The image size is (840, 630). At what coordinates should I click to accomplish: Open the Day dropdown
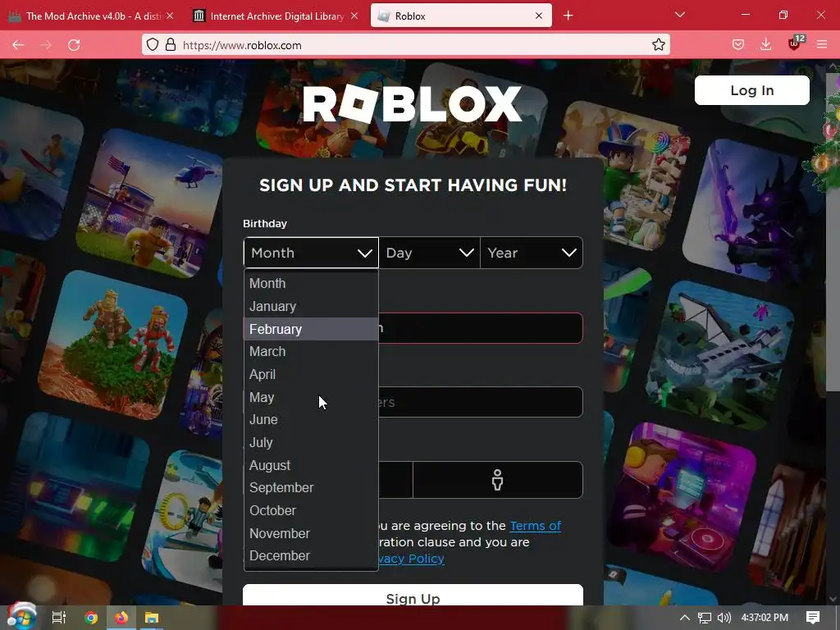(430, 253)
